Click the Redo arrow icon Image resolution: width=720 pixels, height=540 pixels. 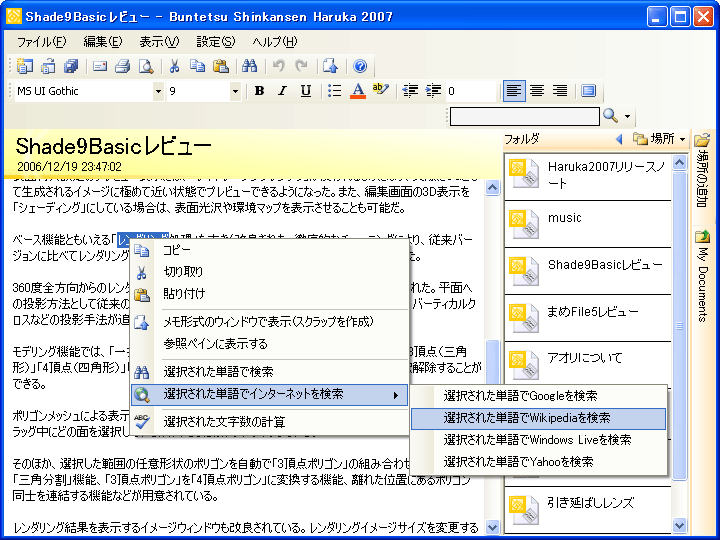[301, 66]
